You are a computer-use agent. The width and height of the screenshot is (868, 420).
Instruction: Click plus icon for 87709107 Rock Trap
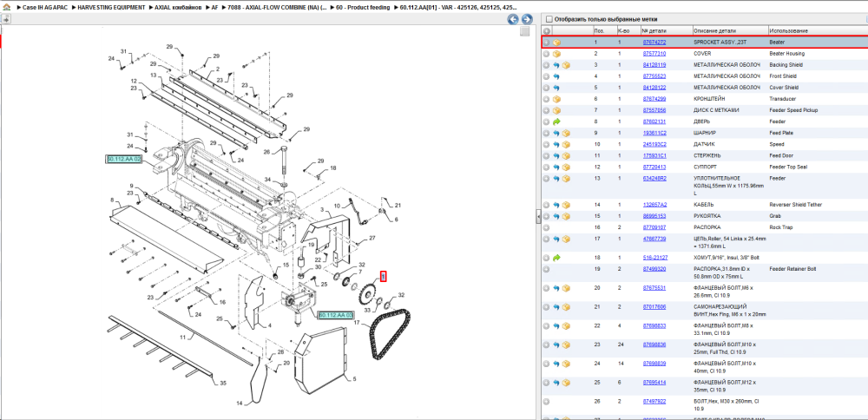pos(546,227)
